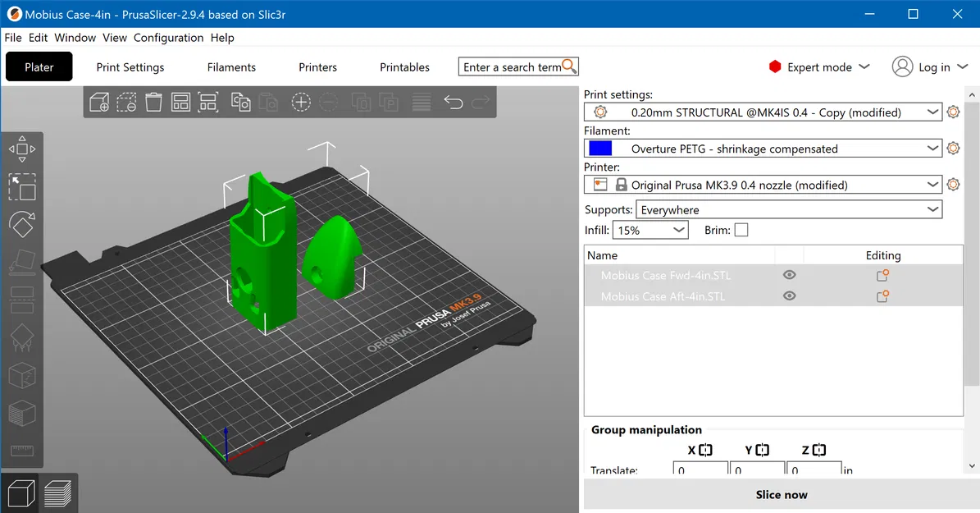Edit Mobius Case Fwd-4in.STL object settings

click(x=882, y=275)
